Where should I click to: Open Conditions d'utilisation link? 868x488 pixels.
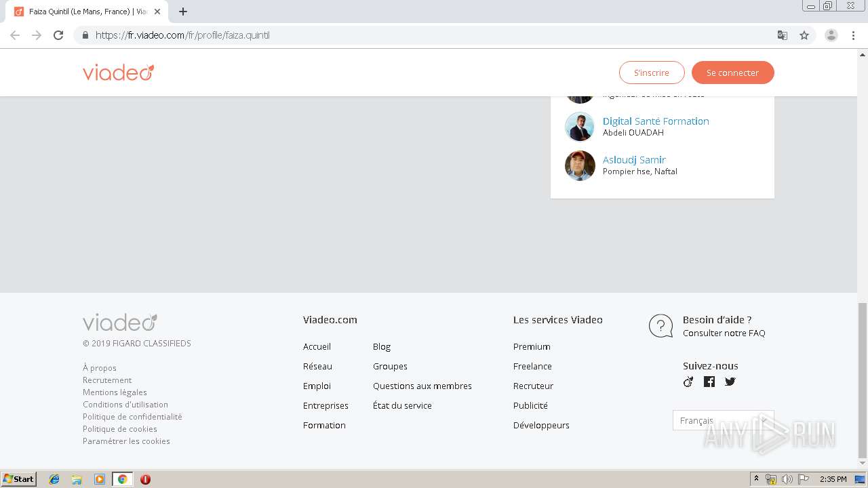(125, 405)
